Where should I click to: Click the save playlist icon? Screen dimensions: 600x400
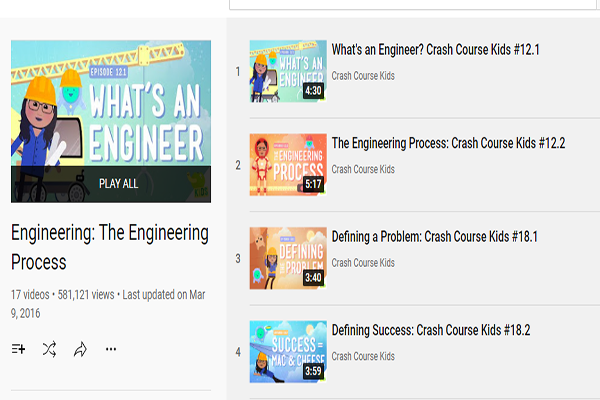point(19,349)
